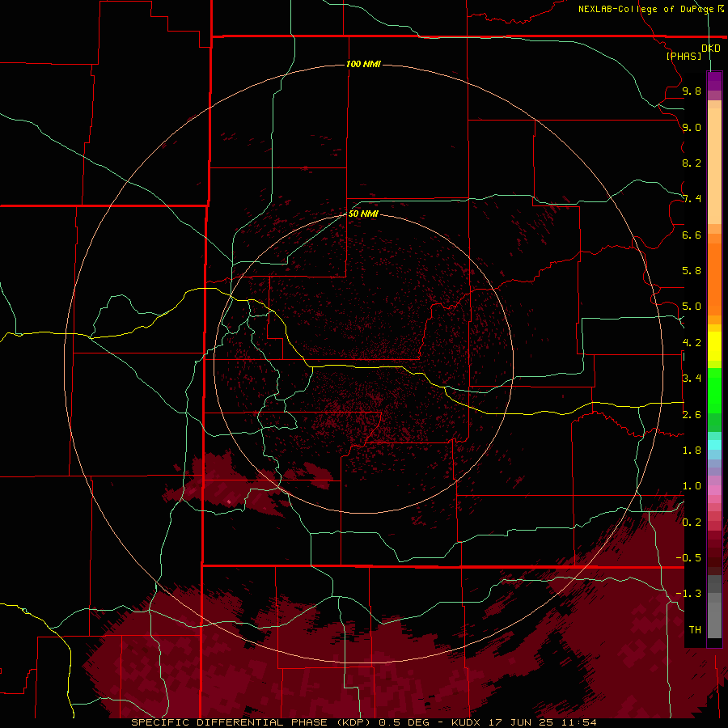The height and width of the screenshot is (728, 728).
Task: Pick the cyan segment of the color bar
Action: tap(714, 445)
